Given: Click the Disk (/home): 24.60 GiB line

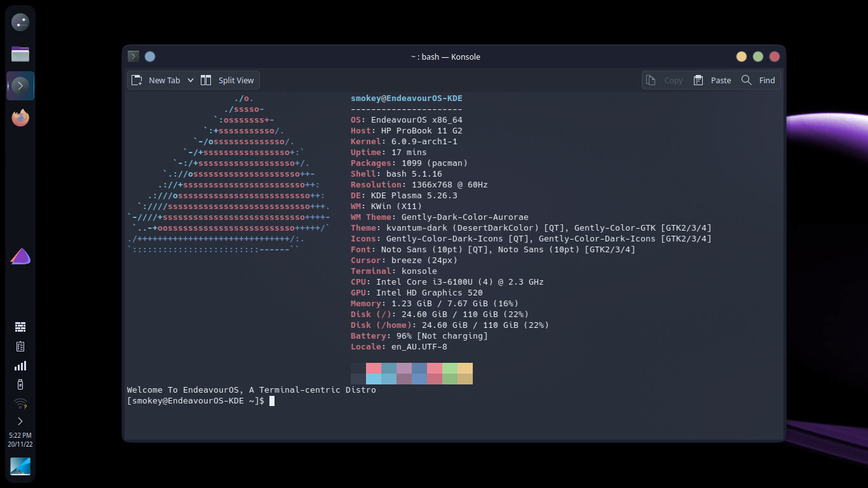Looking at the screenshot, I should tap(450, 325).
